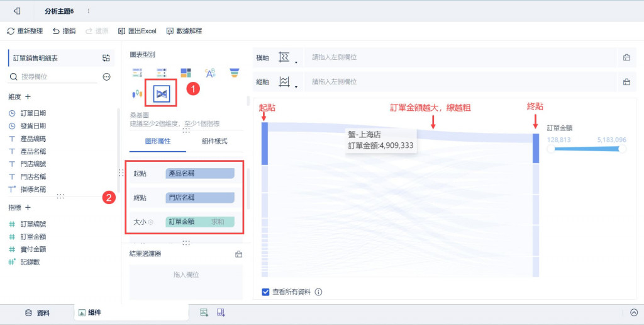Choose the treemap chart type icon
Image resolution: width=644 pixels, height=325 pixels.
pyautogui.click(x=186, y=73)
